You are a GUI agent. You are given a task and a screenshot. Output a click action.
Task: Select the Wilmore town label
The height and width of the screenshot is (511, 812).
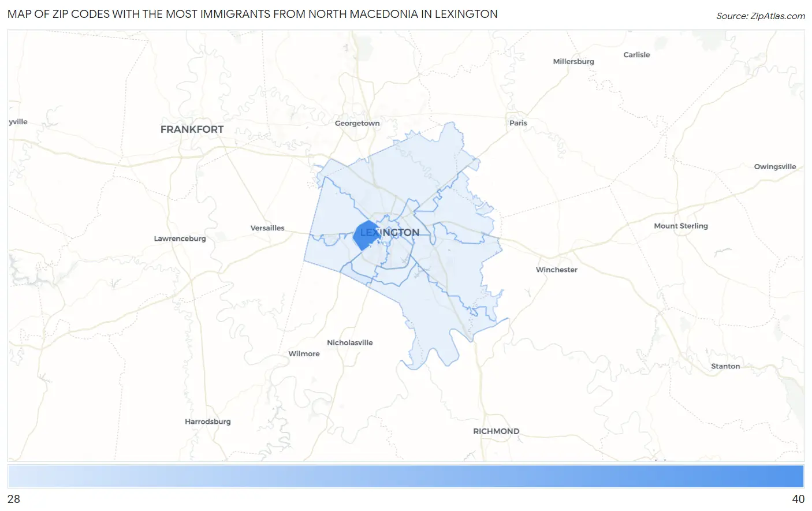tap(304, 354)
